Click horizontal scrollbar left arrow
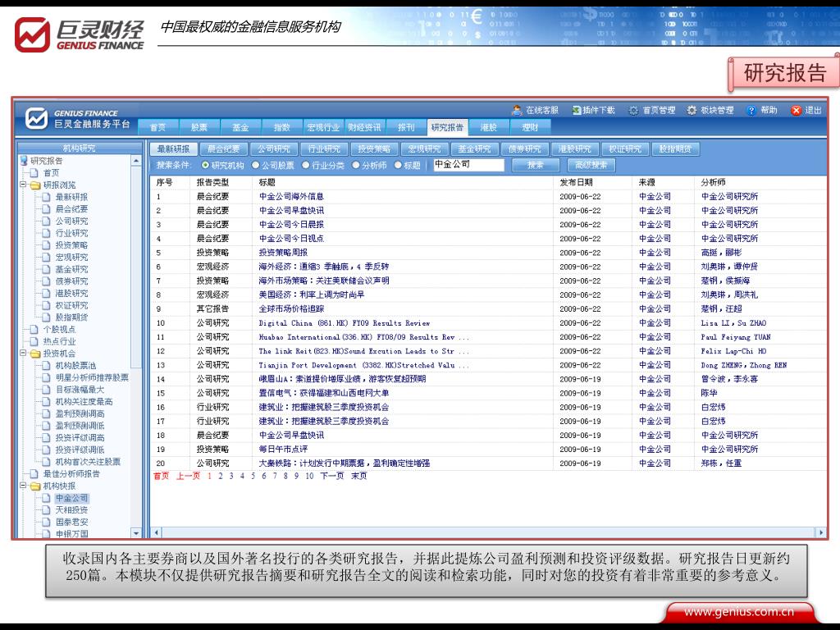This screenshot has width=840, height=630. click(157, 532)
